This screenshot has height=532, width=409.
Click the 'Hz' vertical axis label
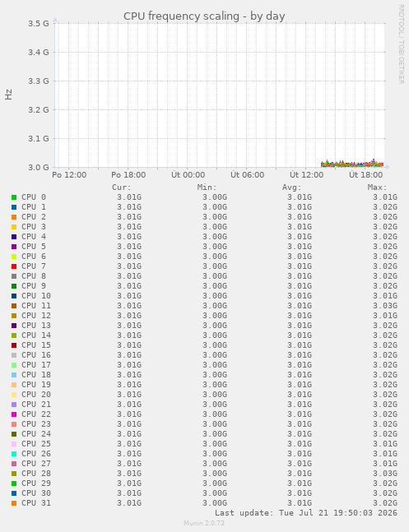(8, 95)
